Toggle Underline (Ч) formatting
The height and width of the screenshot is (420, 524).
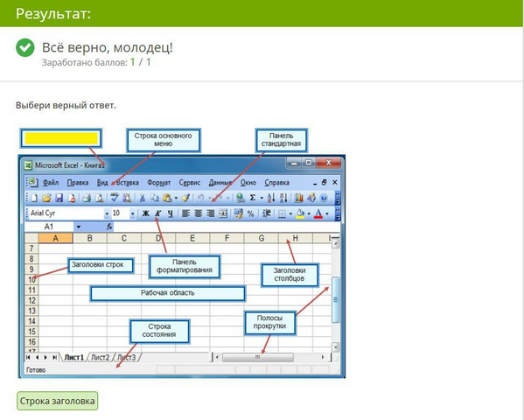[171, 213]
